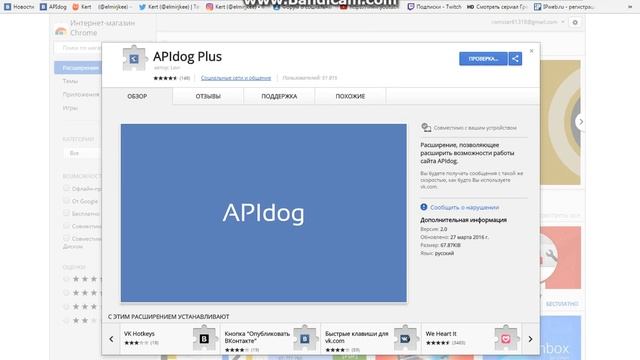This screenshot has height=360, width=640.
Task: Tick the Офлайн checkbox in the sidebar
Action: 66,188
